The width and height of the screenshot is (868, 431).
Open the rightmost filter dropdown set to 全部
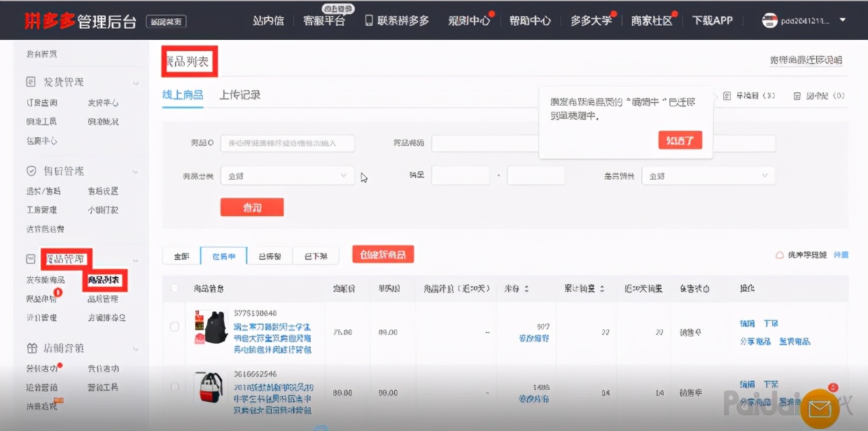click(x=708, y=175)
